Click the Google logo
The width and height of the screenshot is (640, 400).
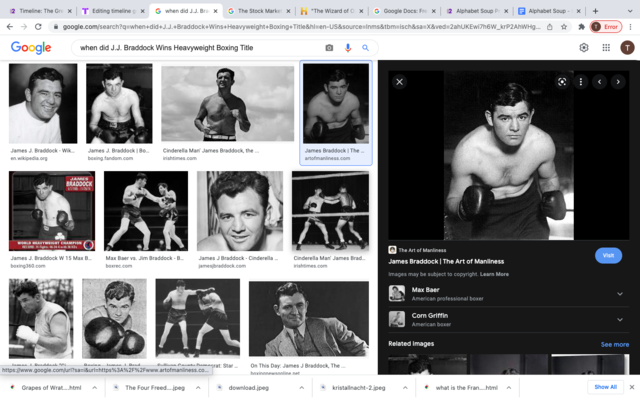pos(31,48)
